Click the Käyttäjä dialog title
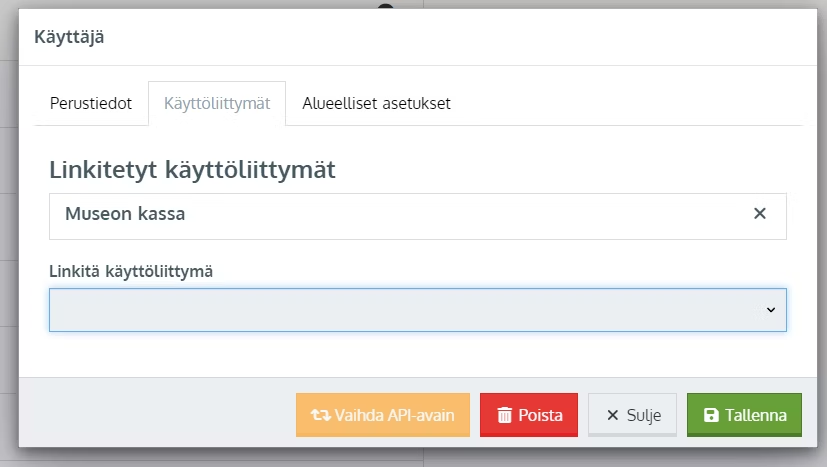The height and width of the screenshot is (467, 827). pyautogui.click(x=69, y=37)
